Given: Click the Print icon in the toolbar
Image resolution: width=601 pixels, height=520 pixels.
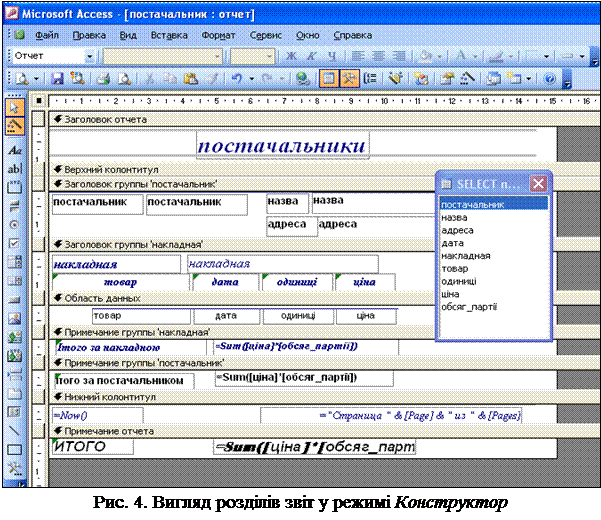Looking at the screenshot, I should 103,79.
